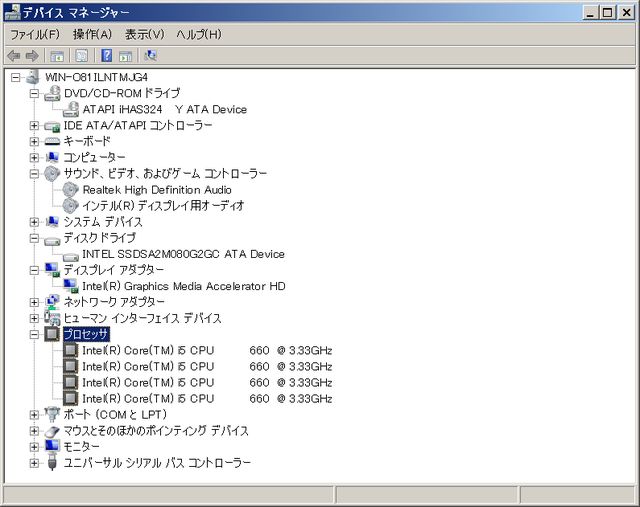This screenshot has height=507, width=640.
Task: Collapse the プロセッサ node
Action: (34, 334)
